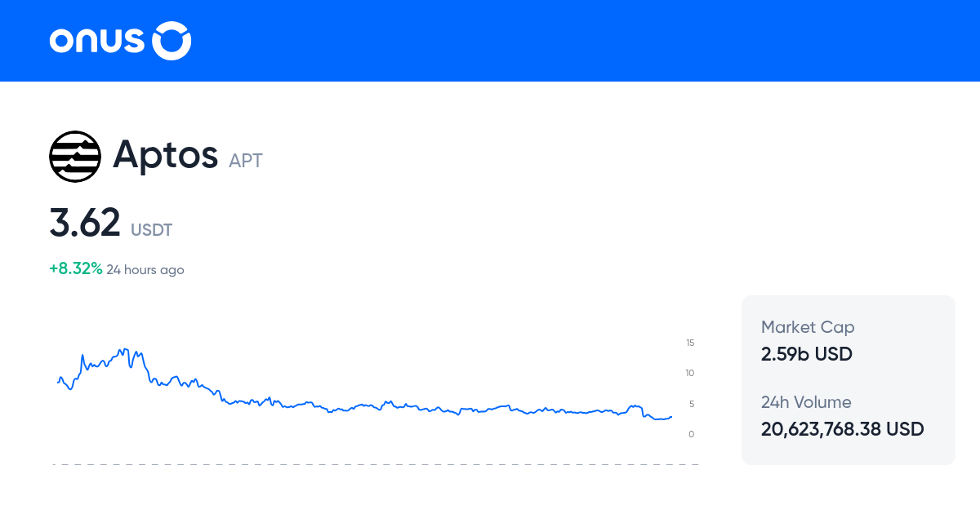980x514 pixels.
Task: Select the 20,623,768.38 USD volume value
Action: [x=843, y=429]
